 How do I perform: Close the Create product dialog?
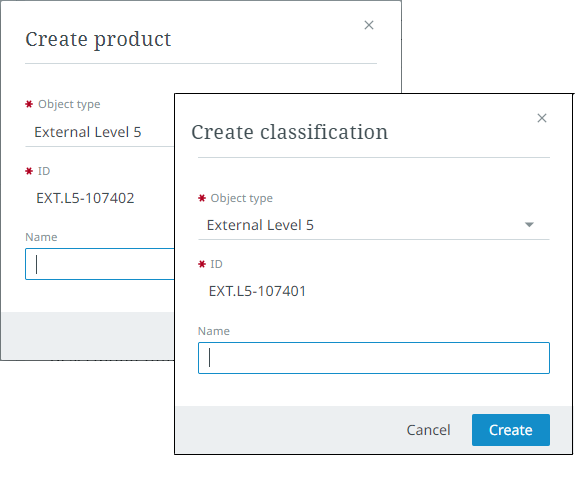pos(369,25)
